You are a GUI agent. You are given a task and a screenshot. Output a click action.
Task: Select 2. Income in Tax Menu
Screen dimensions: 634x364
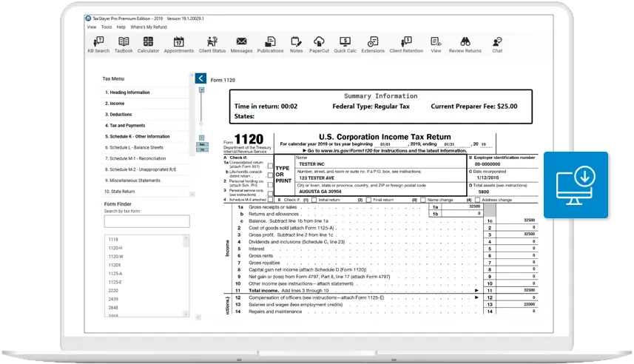(x=145, y=104)
